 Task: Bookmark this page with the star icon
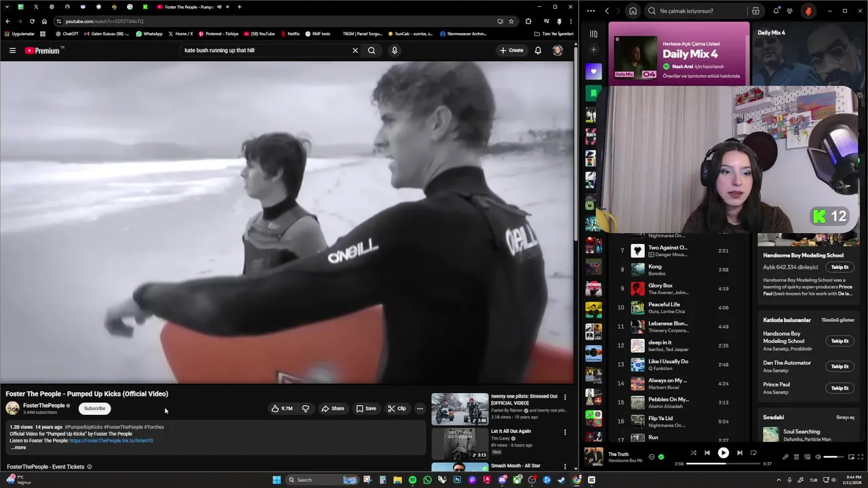pyautogui.click(x=511, y=21)
